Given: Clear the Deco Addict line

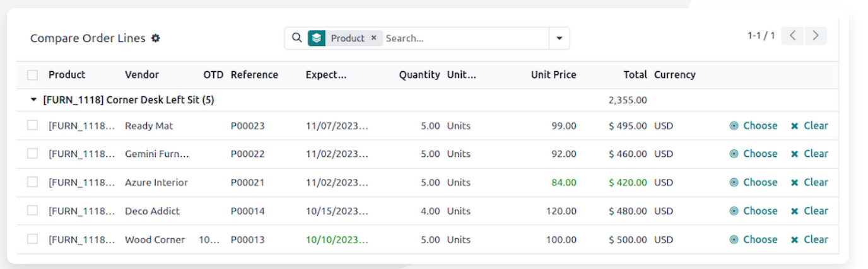Looking at the screenshot, I should [809, 211].
